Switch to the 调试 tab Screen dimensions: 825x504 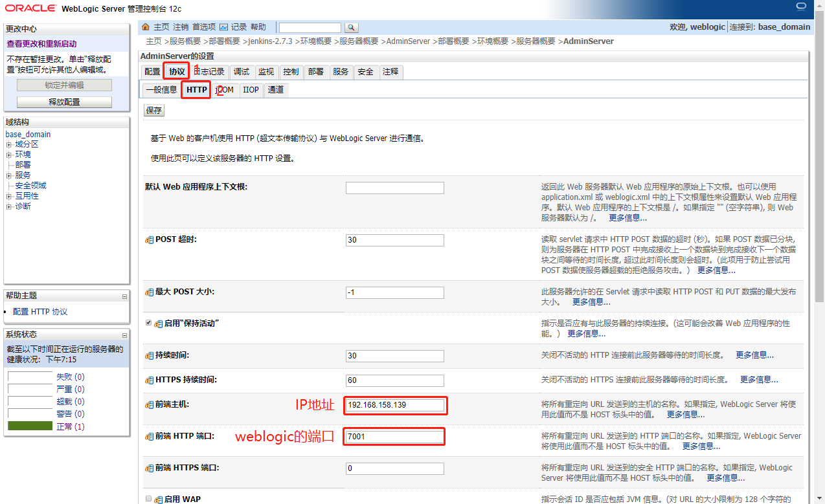click(242, 72)
